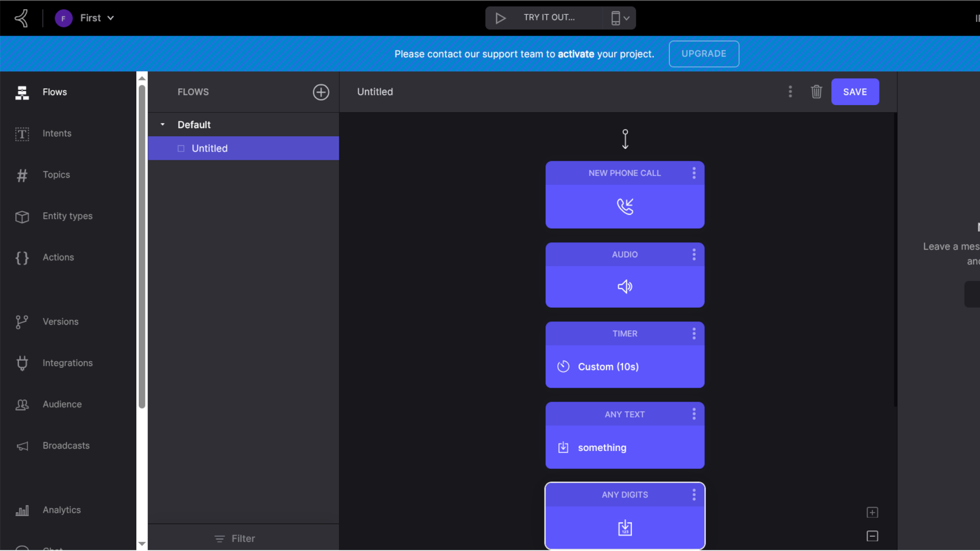Collapse the Default flow group
Screen dimensions: 980x551
coord(162,124)
